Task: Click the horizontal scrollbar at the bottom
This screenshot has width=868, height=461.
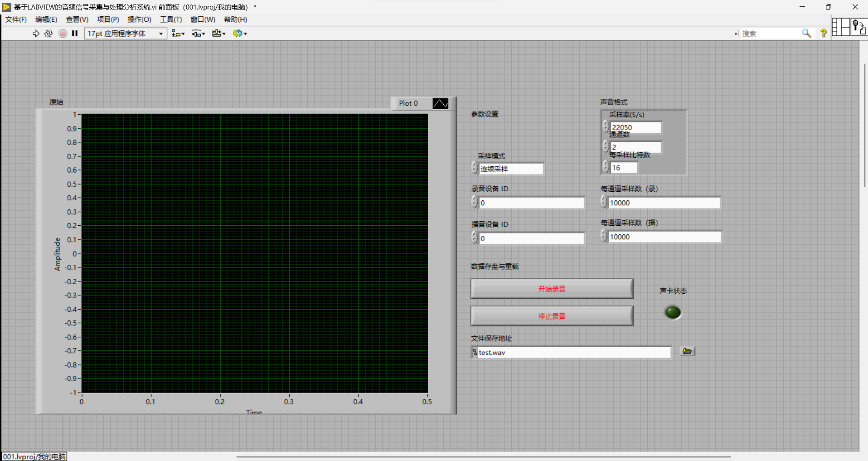Action: [x=484, y=456]
